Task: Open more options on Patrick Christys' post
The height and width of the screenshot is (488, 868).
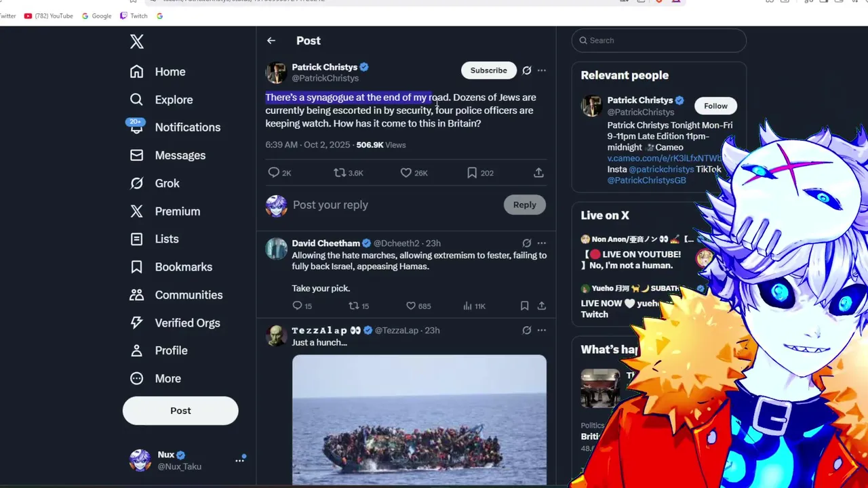Action: point(542,70)
